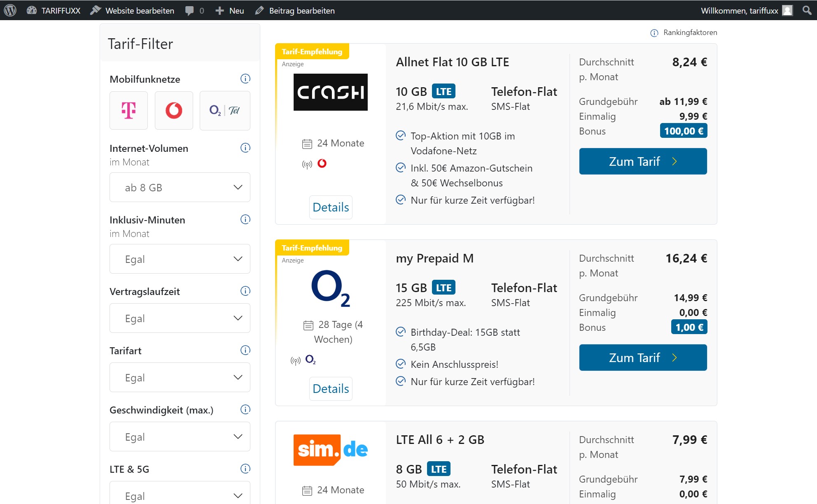The width and height of the screenshot is (817, 504).
Task: Click the brush icon for Website bearbeiten
Action: pos(96,10)
